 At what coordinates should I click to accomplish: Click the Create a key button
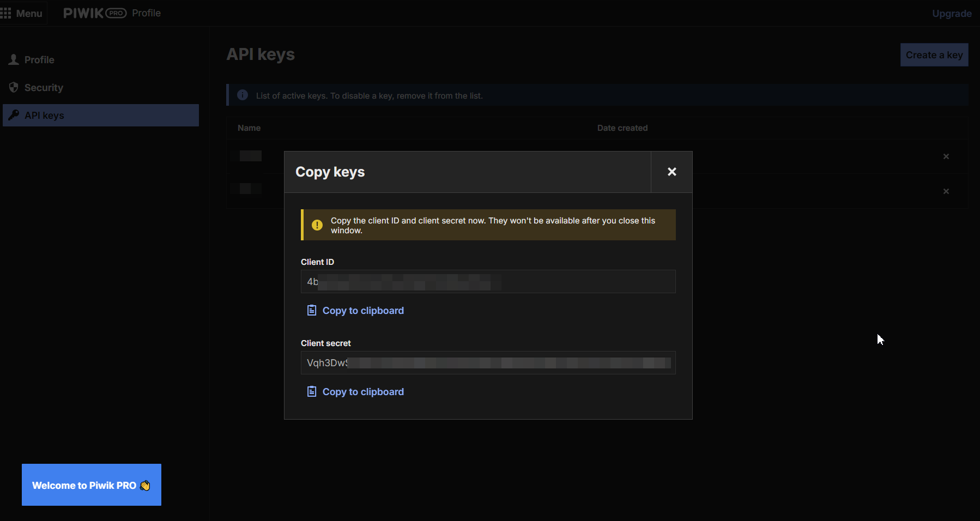click(x=934, y=55)
